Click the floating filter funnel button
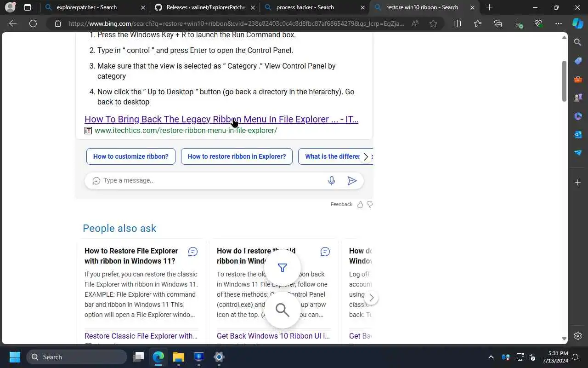 pyautogui.click(x=283, y=268)
